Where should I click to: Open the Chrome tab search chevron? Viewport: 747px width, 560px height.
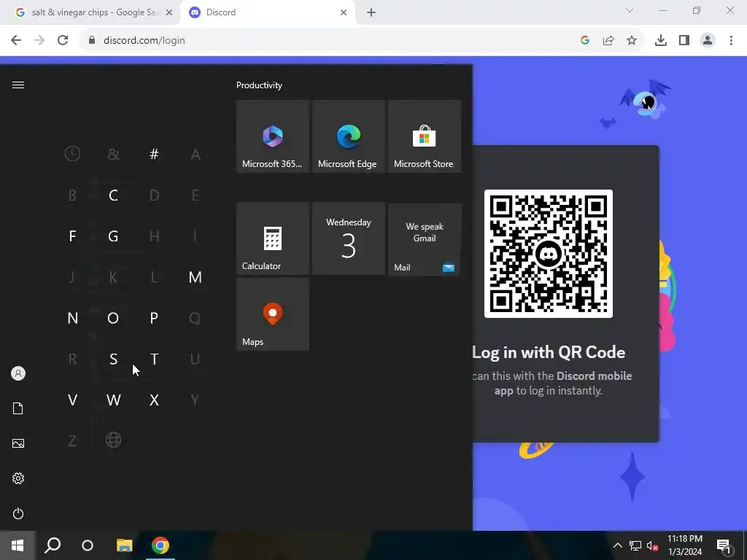(630, 10)
